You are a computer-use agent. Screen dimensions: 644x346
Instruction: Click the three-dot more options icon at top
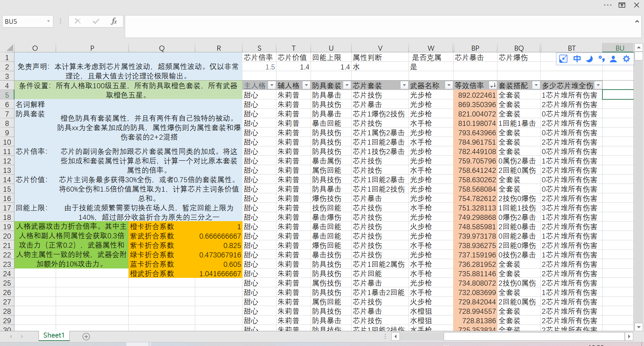(607, 5)
